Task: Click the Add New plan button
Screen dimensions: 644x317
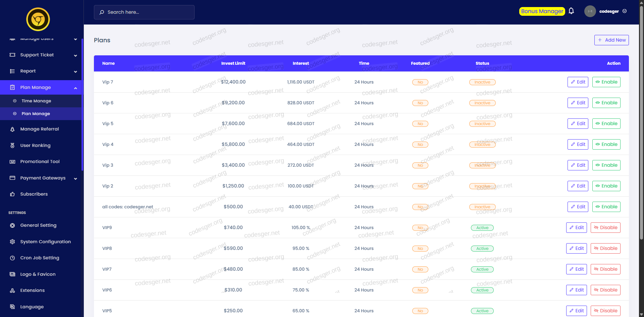Action: point(611,40)
